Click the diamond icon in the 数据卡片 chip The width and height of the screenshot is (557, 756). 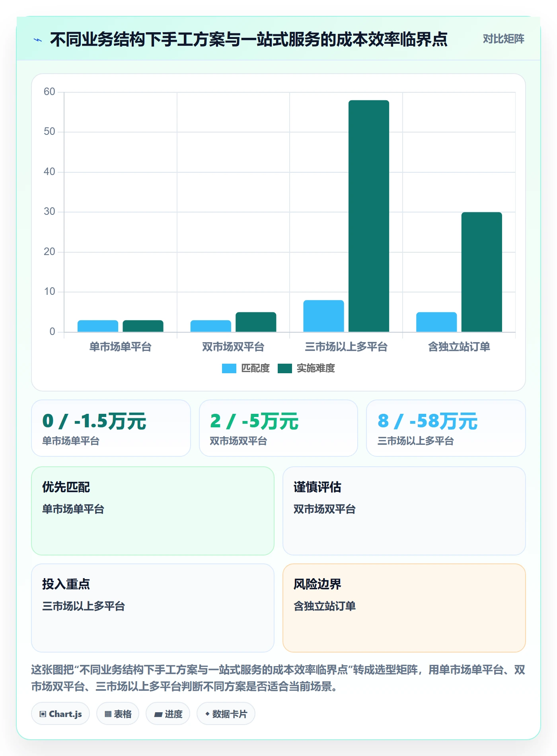207,714
